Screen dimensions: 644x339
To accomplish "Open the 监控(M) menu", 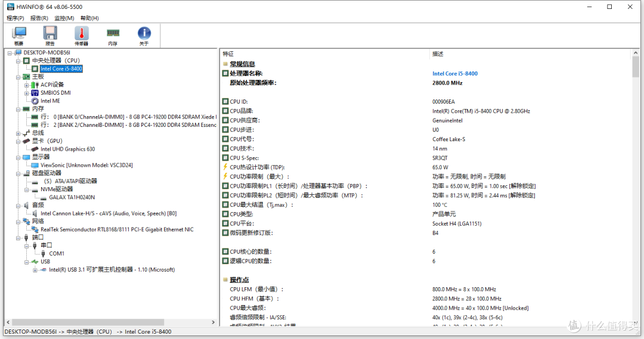I will pyautogui.click(x=64, y=18).
